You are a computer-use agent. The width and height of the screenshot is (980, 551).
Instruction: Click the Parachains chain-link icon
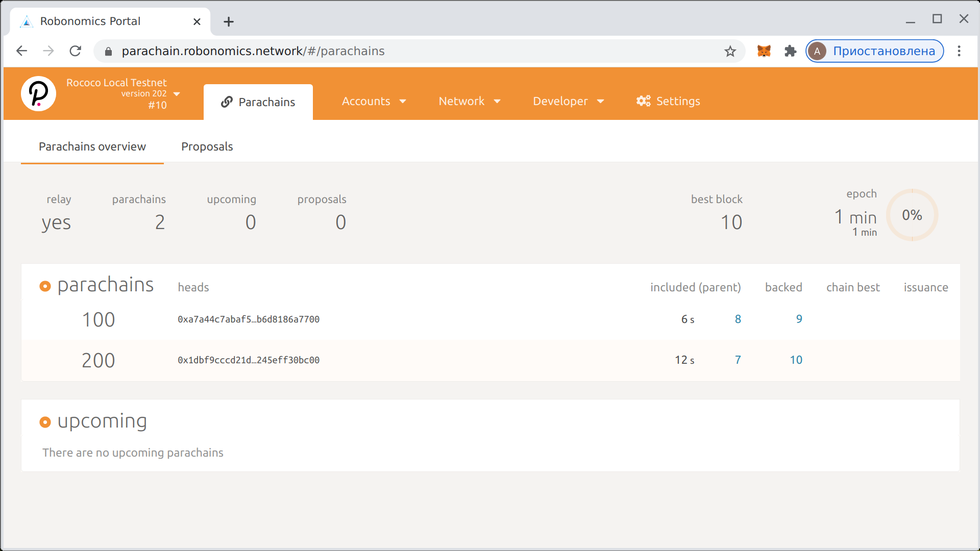pos(227,102)
